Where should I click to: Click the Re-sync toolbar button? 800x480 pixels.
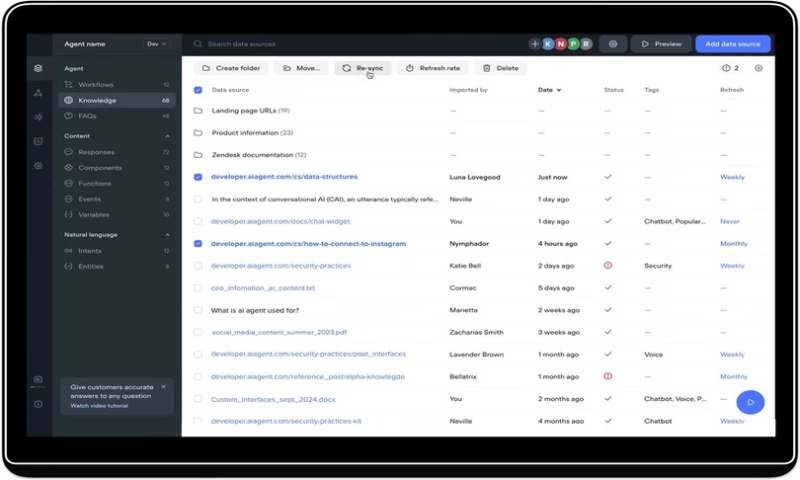[x=363, y=68]
